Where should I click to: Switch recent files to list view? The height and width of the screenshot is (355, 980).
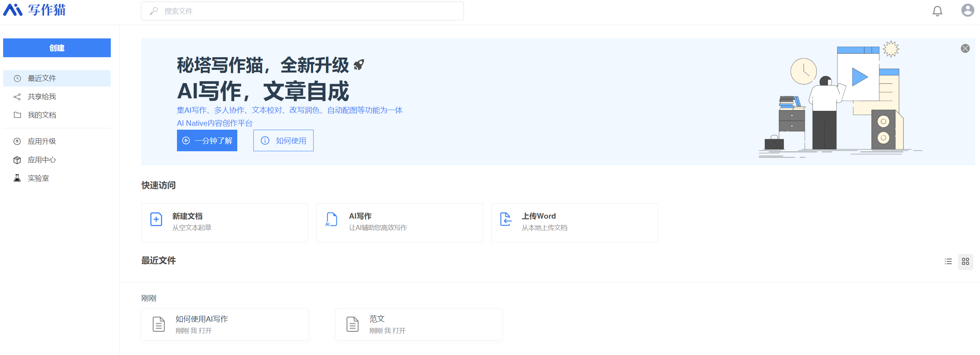[948, 261]
